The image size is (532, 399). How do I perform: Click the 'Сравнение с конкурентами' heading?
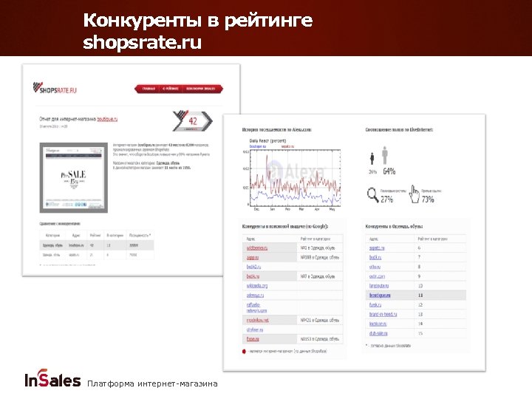(60, 224)
